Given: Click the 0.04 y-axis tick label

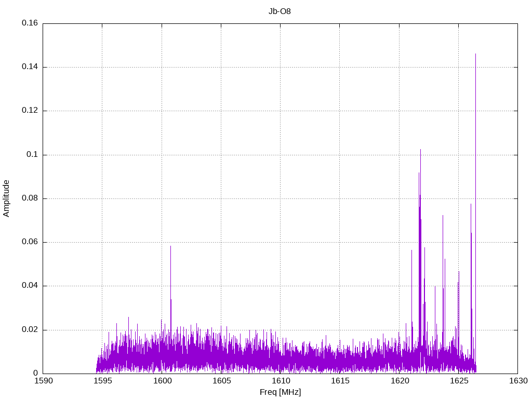Looking at the screenshot, I should (30, 286).
